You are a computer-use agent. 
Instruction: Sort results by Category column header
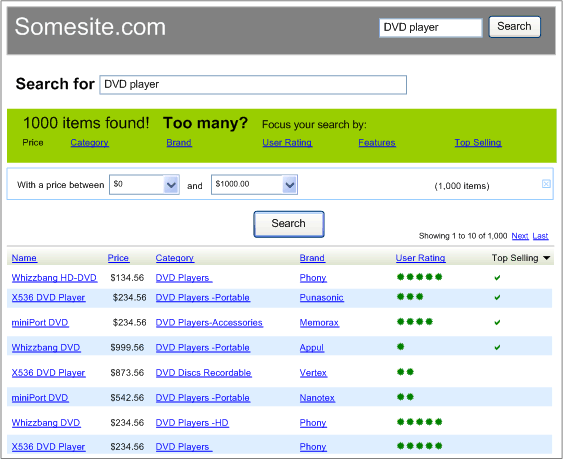click(175, 258)
